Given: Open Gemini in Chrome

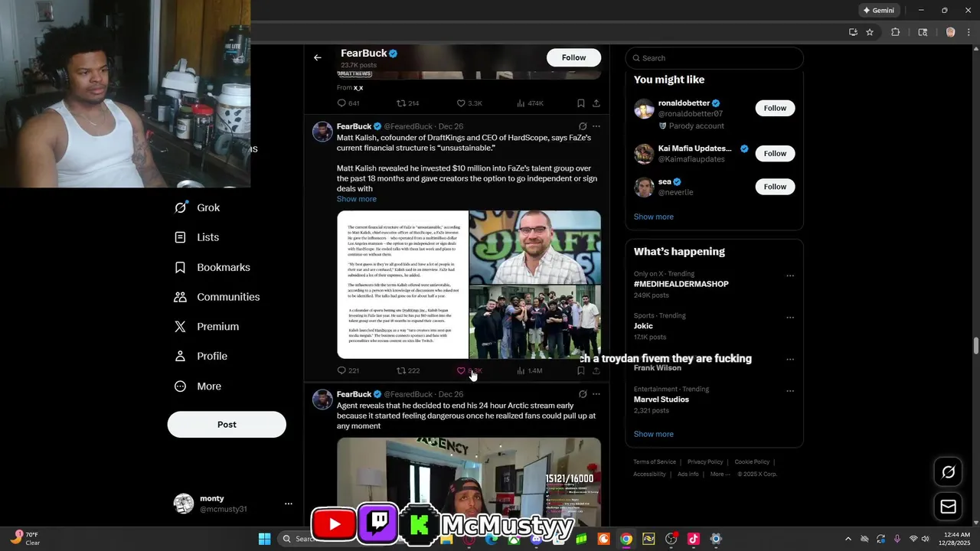Looking at the screenshot, I should (x=878, y=11).
